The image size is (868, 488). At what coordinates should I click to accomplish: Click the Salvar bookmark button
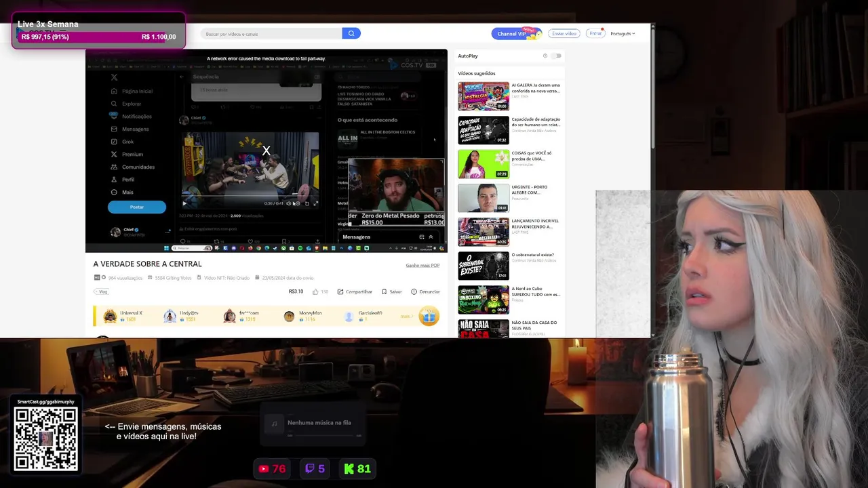[392, 291]
